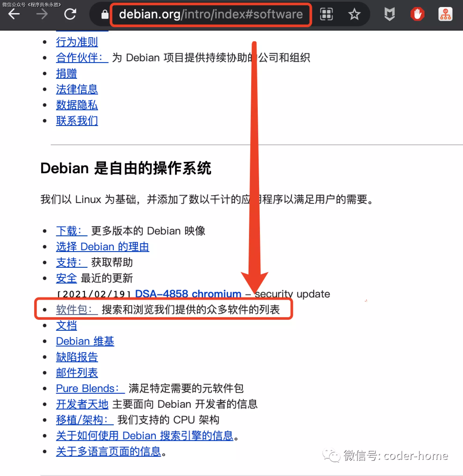Click the QR code grid icon
The width and height of the screenshot is (463, 476).
pyautogui.click(x=326, y=14)
